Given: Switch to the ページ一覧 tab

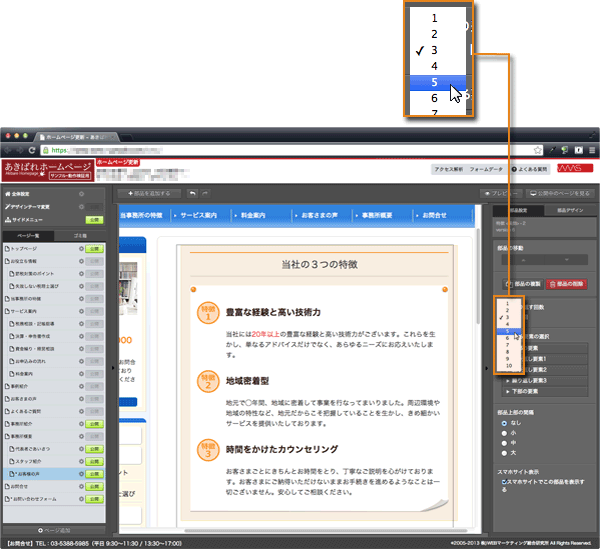Looking at the screenshot, I should tap(28, 236).
